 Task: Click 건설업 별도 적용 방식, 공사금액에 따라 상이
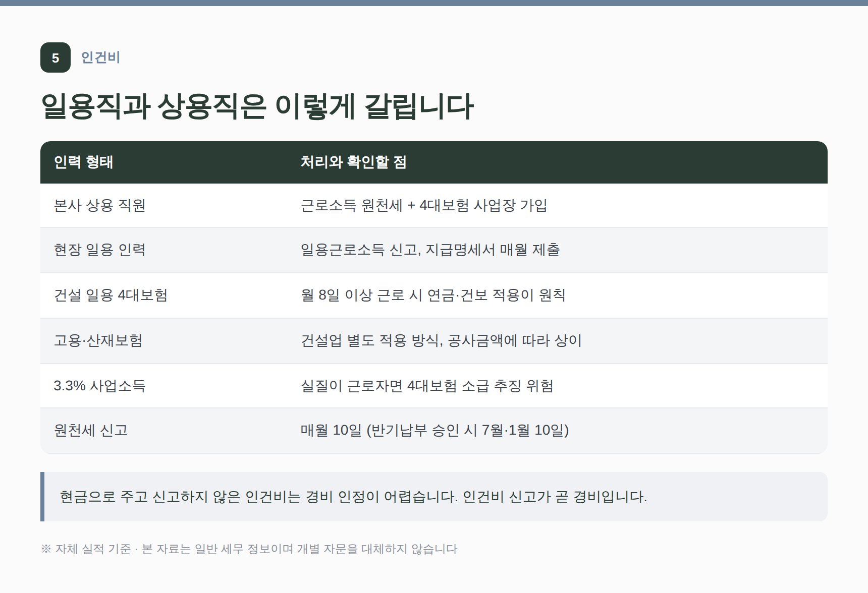pyautogui.click(x=442, y=341)
